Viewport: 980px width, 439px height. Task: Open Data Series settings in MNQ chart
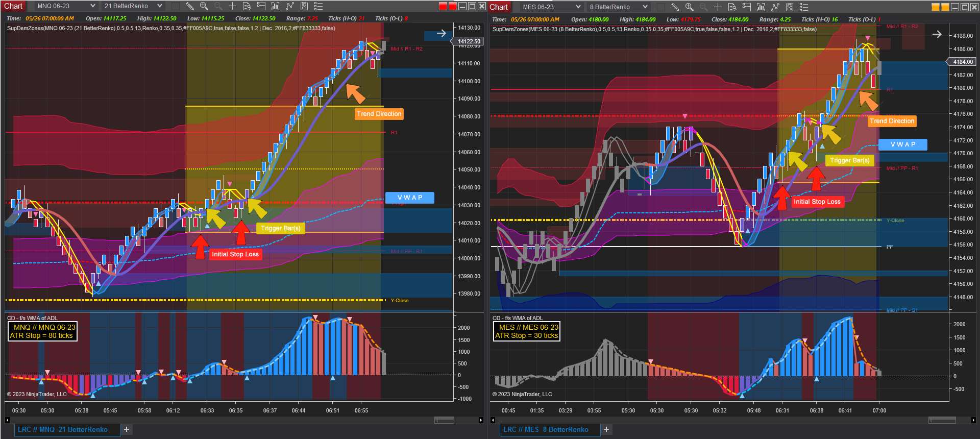276,6
